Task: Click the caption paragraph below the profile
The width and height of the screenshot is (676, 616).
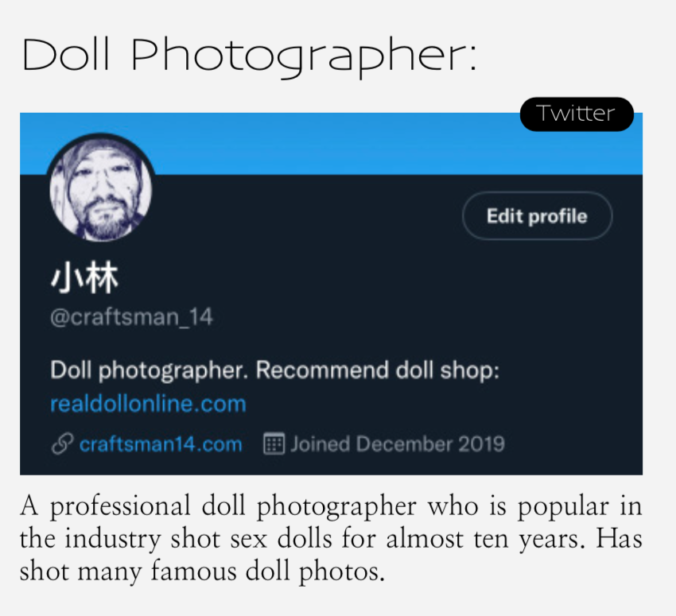Action: [331, 538]
